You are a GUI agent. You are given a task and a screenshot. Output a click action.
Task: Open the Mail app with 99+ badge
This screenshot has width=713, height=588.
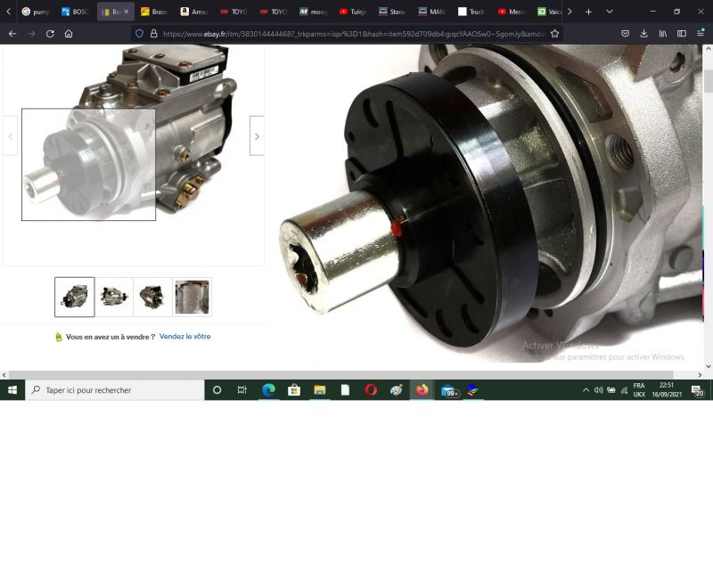click(449, 390)
